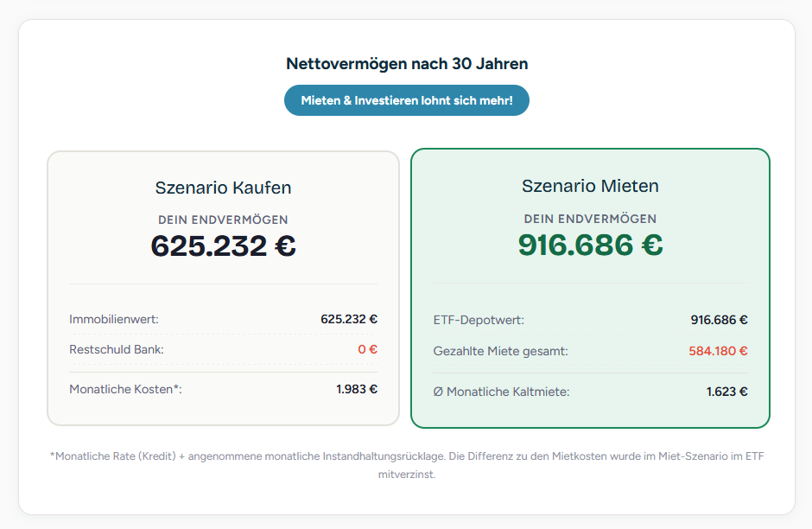Select the red 0 € Restschuld value

(370, 349)
